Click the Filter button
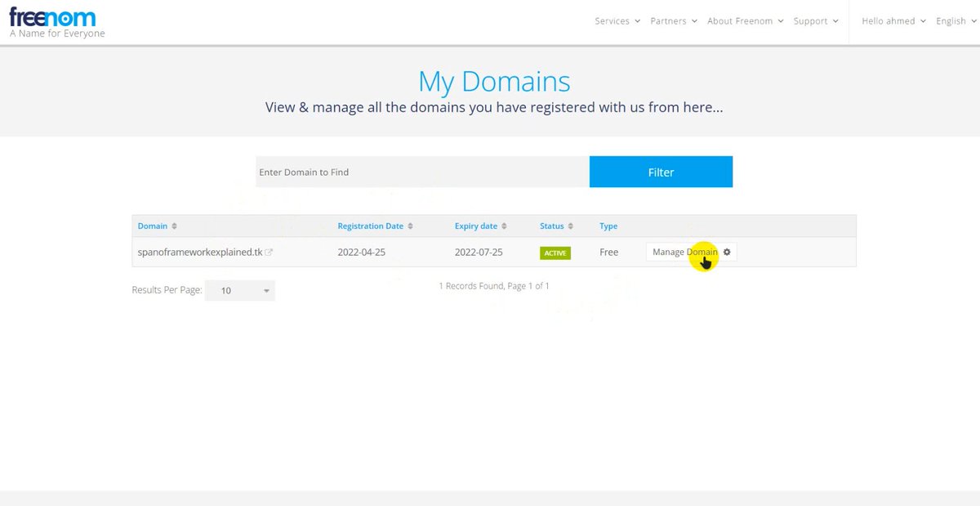The image size is (980, 506). [x=661, y=172]
